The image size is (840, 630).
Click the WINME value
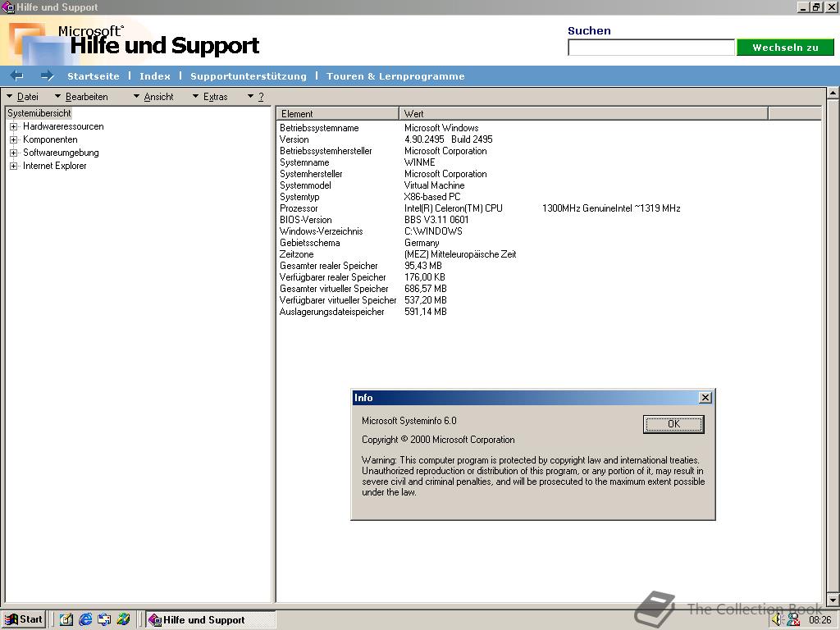pos(419,162)
